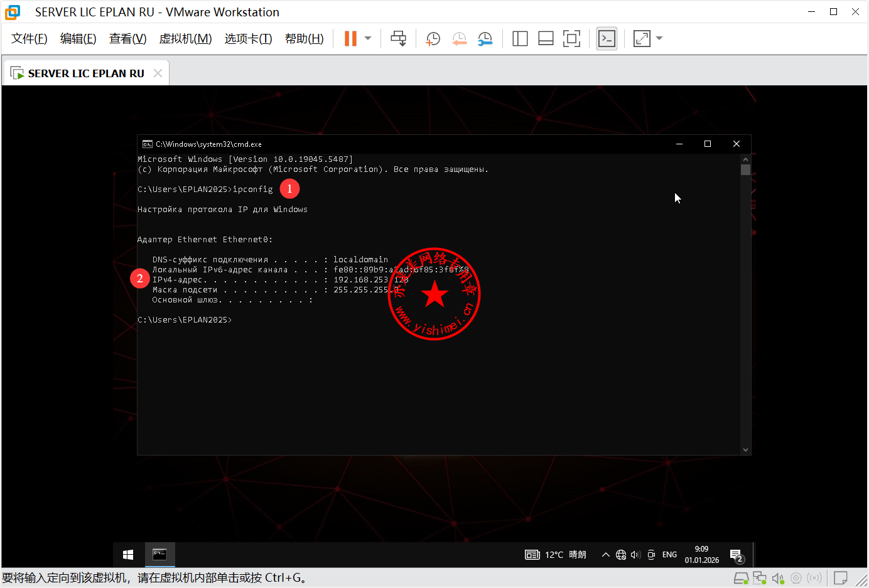Click the Windows Start button in guest
The width and height of the screenshot is (869, 588).
click(128, 555)
